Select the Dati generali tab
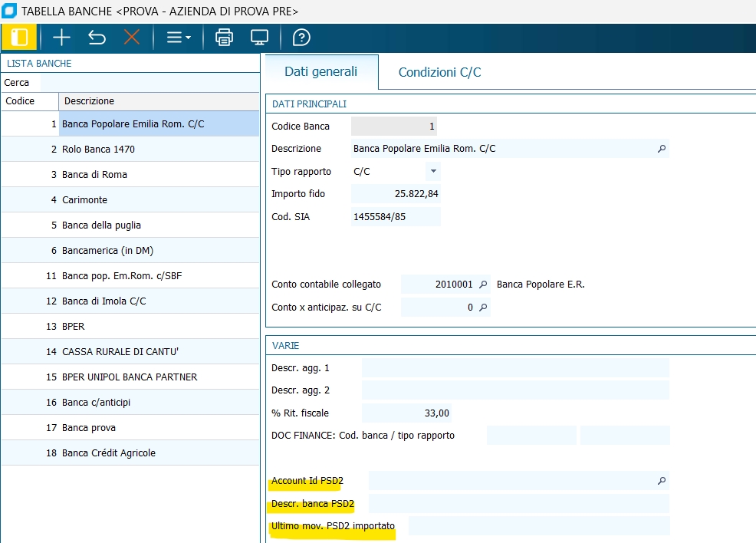Viewport: 756px width, 543px height. (320, 72)
